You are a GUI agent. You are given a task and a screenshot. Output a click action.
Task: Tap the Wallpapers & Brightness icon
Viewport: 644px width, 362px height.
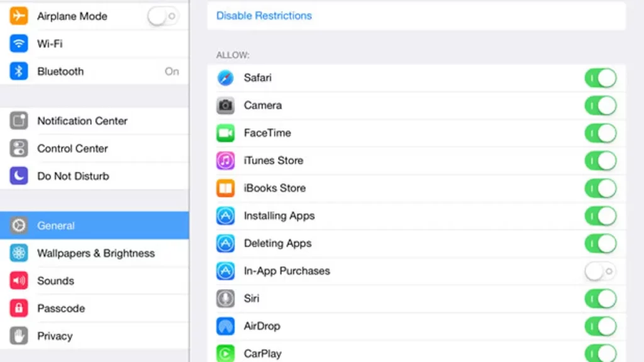click(19, 253)
